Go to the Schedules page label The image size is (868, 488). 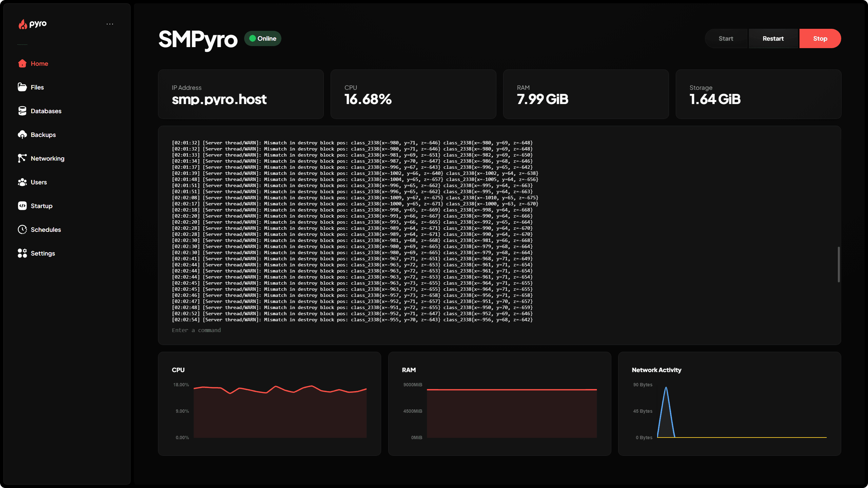coord(46,230)
